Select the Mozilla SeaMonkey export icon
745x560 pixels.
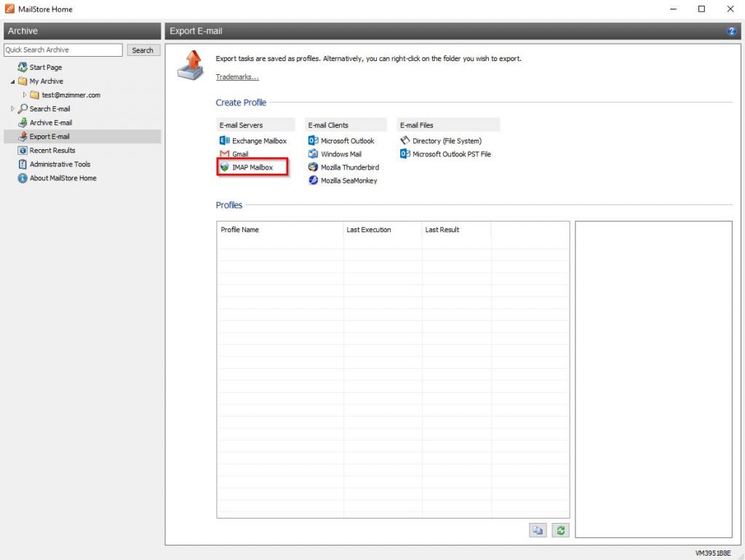(x=314, y=180)
